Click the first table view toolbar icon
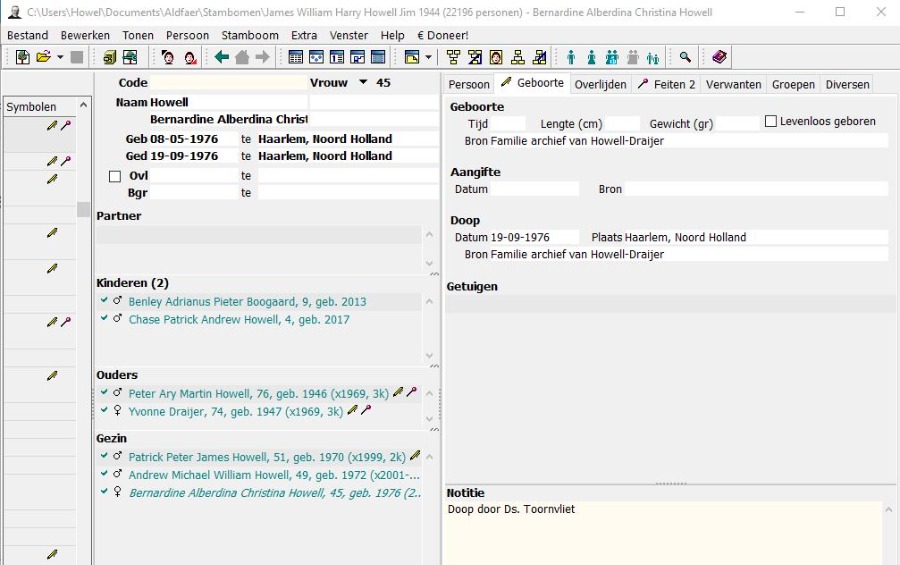Screen dimensions: 900x565 pyautogui.click(x=296, y=58)
